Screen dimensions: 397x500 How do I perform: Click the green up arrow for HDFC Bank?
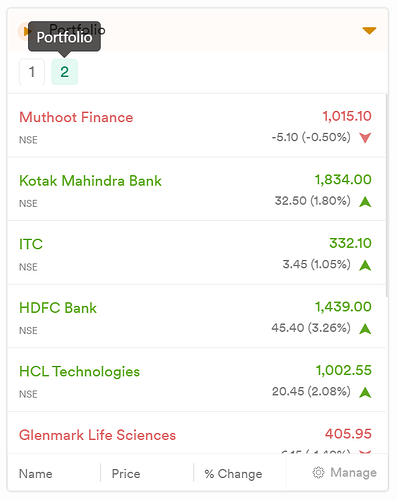tap(365, 329)
